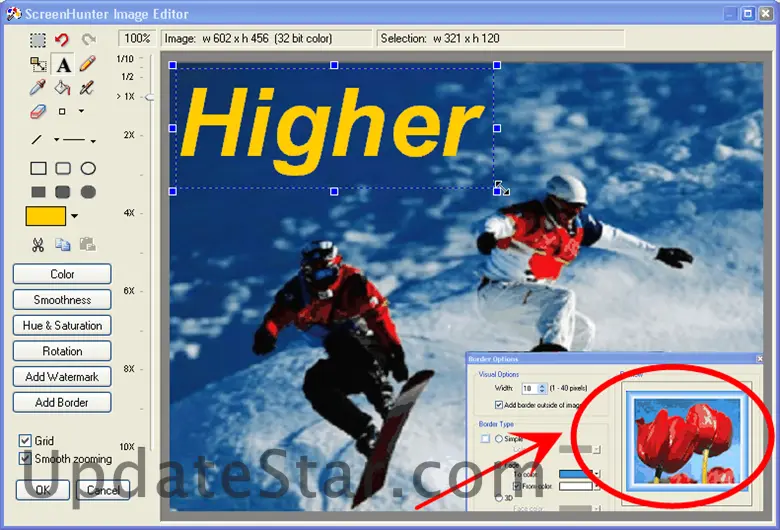
Task: Pick the Pencil drawing tool
Action: click(88, 64)
